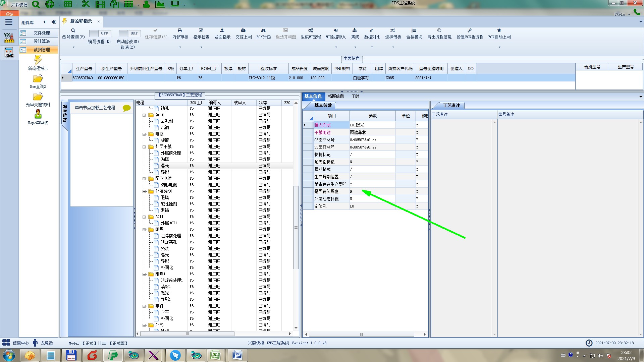Switch to 工时 tab
The height and width of the screenshot is (362, 644).
355,97
